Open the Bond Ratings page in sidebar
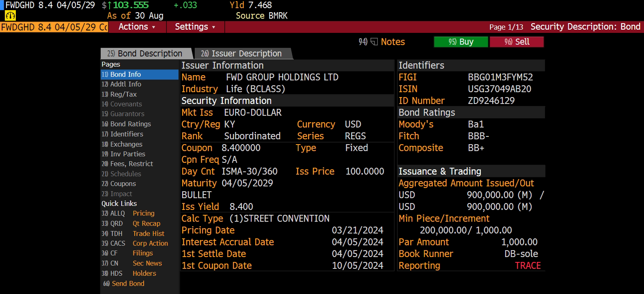644x294 pixels. 140,124
